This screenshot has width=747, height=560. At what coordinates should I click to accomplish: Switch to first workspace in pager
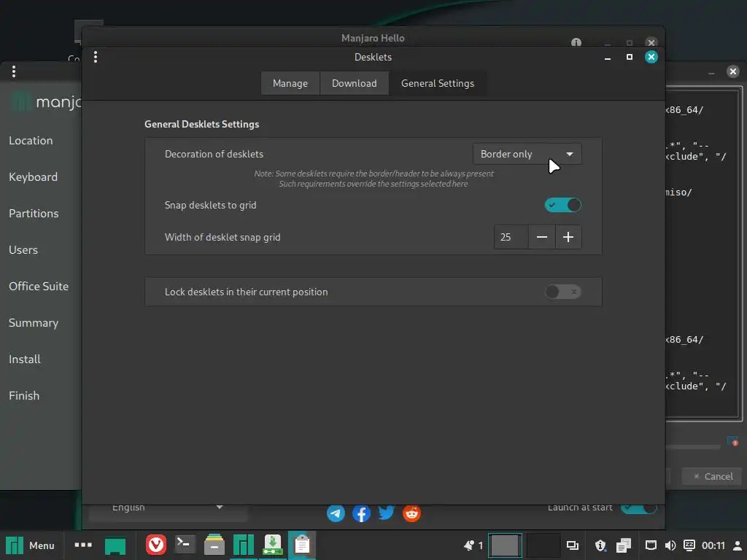pyautogui.click(x=505, y=545)
